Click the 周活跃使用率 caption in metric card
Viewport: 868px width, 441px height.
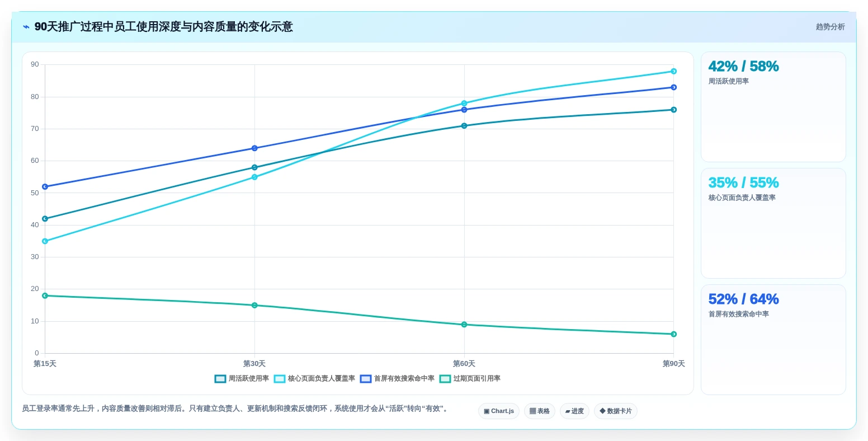point(729,82)
